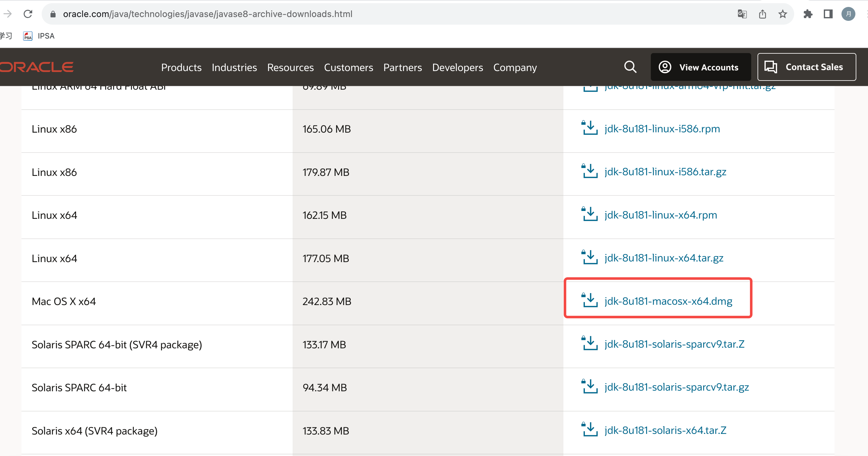The width and height of the screenshot is (868, 456).
Task: Open the Company menu
Action: 515,67
